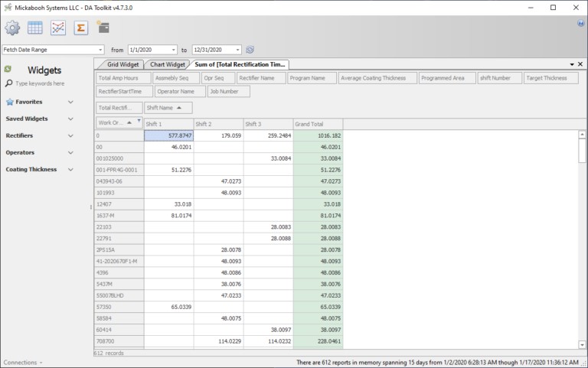This screenshot has width=588, height=368.
Task: Click the Rectifier Name field button
Action: pyautogui.click(x=261, y=78)
